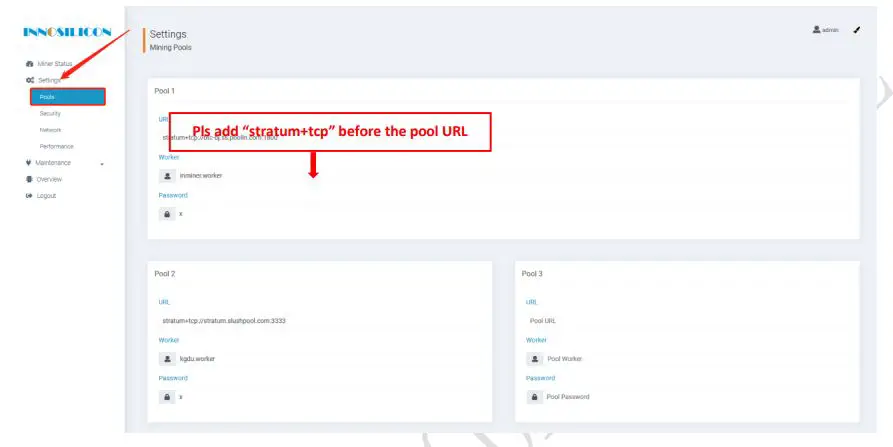Click the Overview chip icon
893x447 pixels.
[x=29, y=179]
